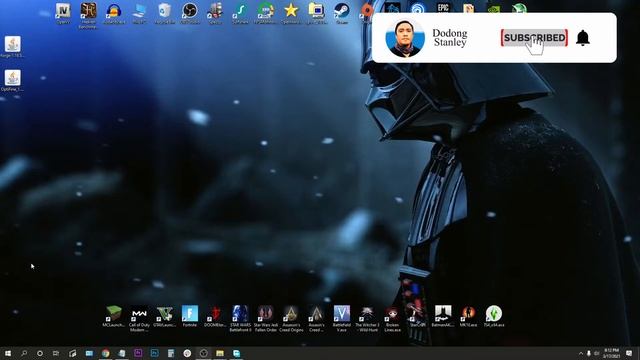This screenshot has height=360, width=640.
Task: Show hidden system tray icons
Action: click(581, 353)
